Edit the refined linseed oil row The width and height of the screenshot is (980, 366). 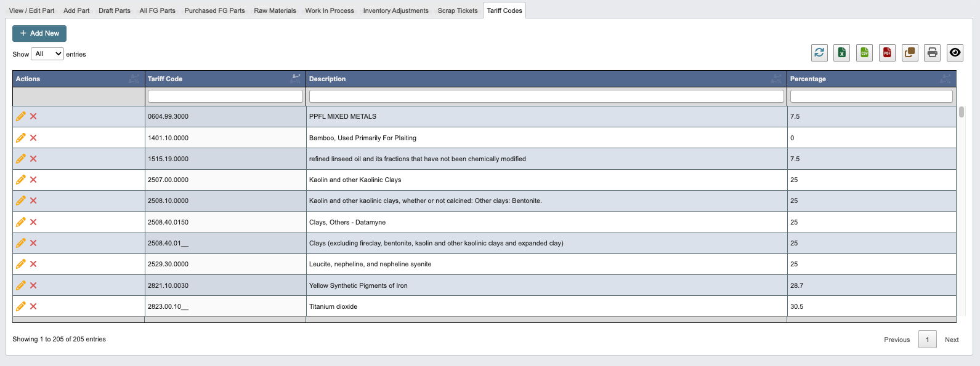20,159
